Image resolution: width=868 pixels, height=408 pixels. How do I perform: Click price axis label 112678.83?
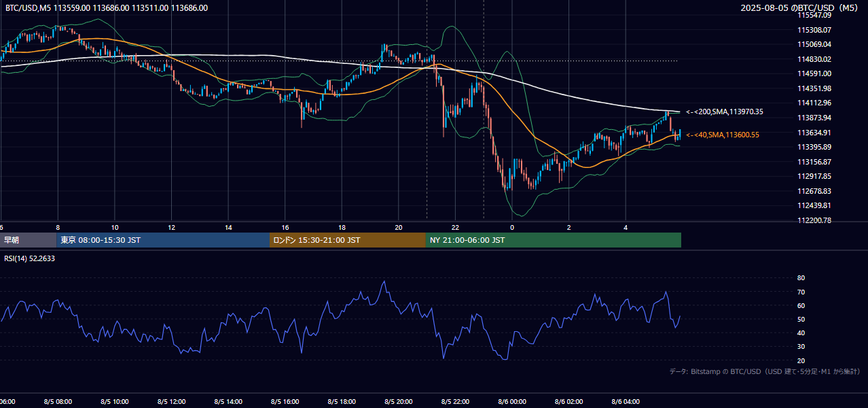(814, 191)
